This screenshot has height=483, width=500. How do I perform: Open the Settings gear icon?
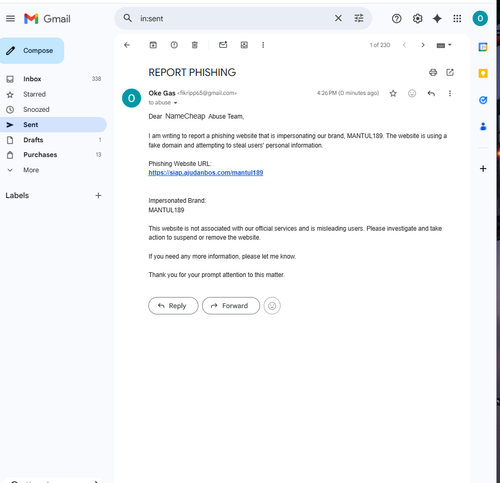pyautogui.click(x=417, y=19)
